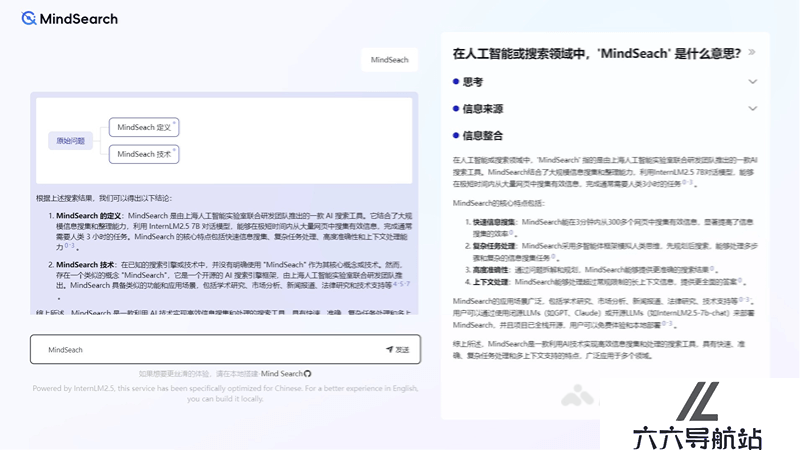Click the 信息来源 section heading

(483, 109)
